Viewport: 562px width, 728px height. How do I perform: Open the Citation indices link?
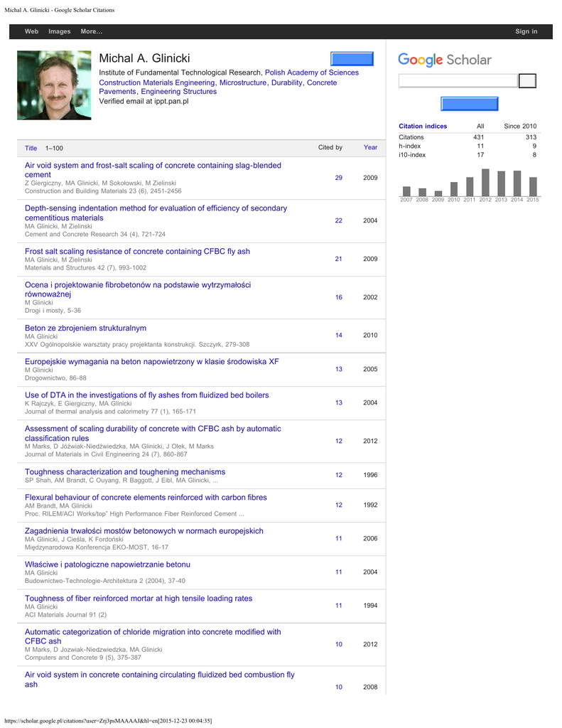[423, 127]
